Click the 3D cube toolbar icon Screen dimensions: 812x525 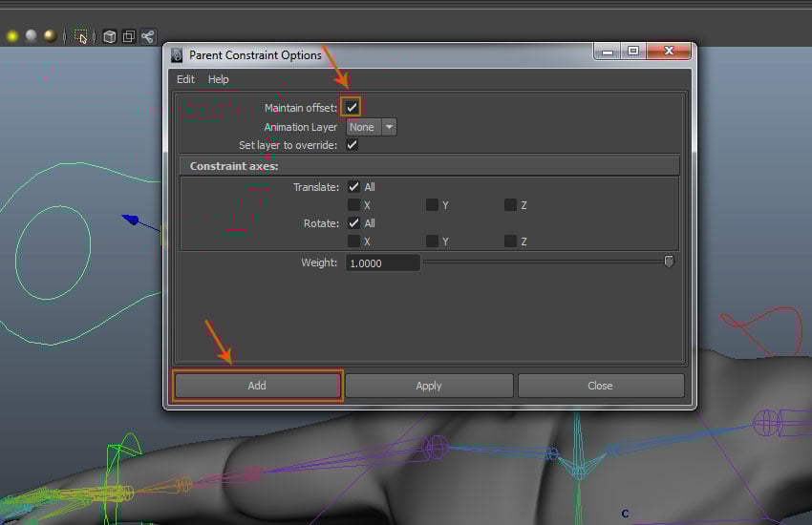tap(109, 36)
